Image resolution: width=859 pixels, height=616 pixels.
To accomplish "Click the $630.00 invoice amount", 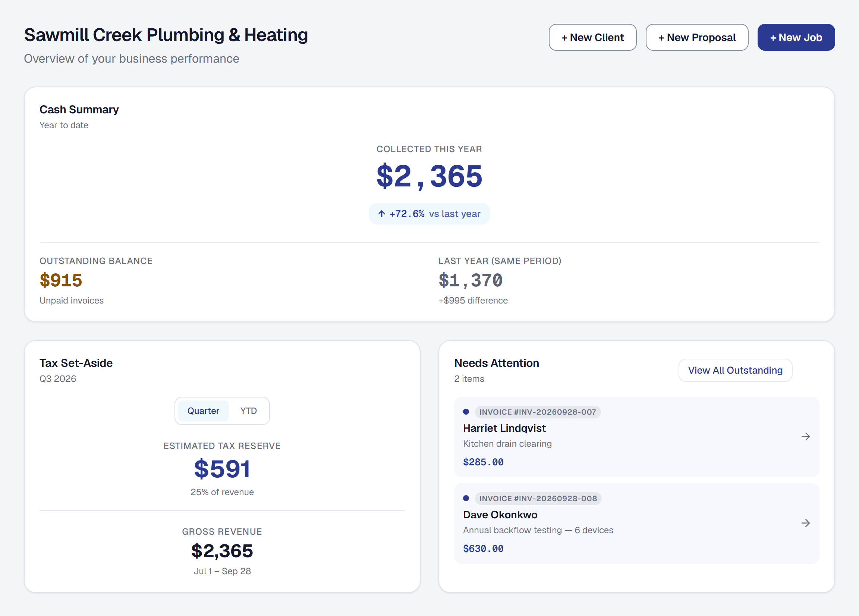I will click(483, 548).
